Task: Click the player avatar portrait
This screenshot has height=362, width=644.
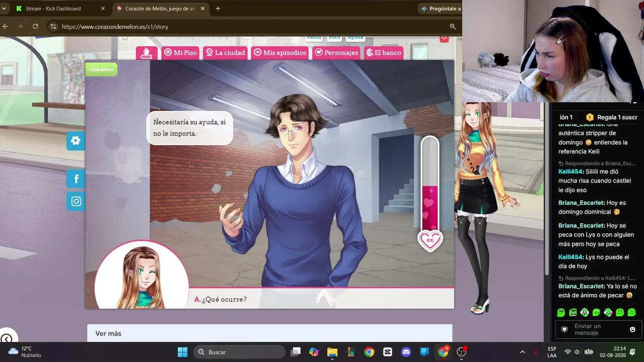Action: 142,276
